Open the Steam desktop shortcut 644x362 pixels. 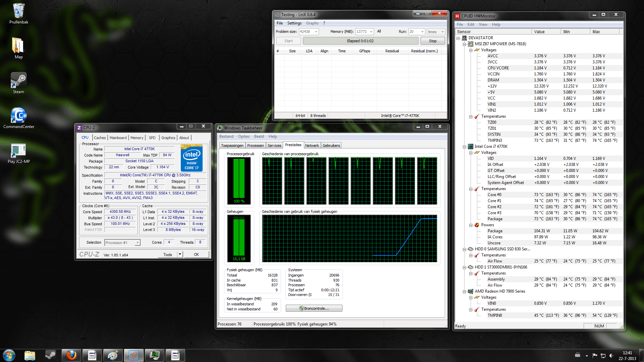(x=18, y=81)
